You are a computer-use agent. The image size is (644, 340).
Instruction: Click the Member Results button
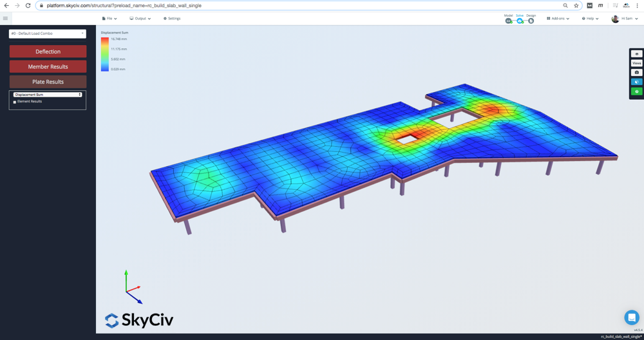pyautogui.click(x=48, y=66)
